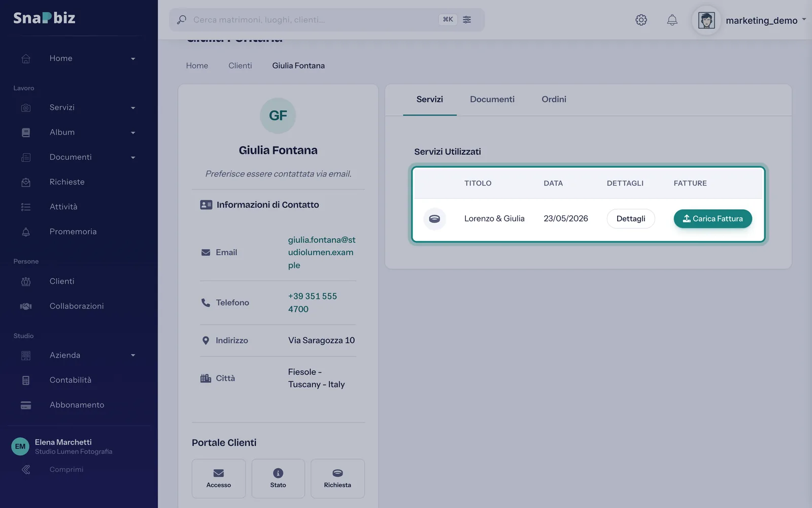The height and width of the screenshot is (508, 812).
Task: Click the Accesso portal button
Action: point(219,479)
